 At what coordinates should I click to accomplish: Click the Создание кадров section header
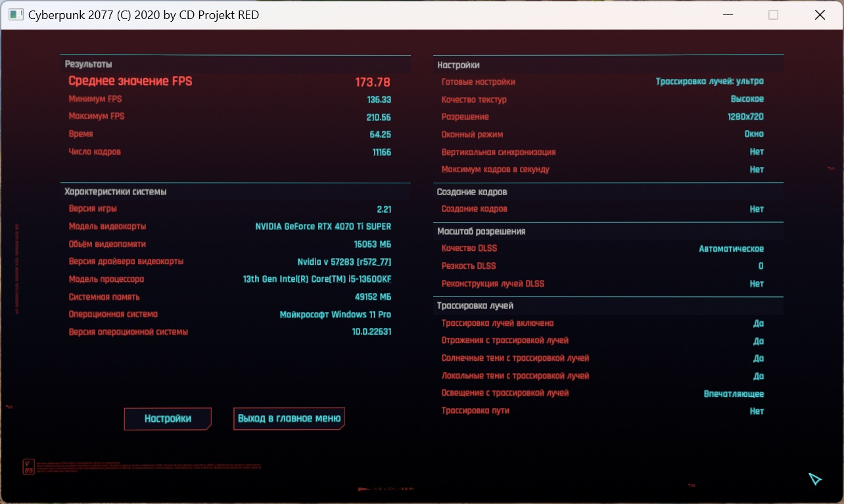pyautogui.click(x=472, y=192)
